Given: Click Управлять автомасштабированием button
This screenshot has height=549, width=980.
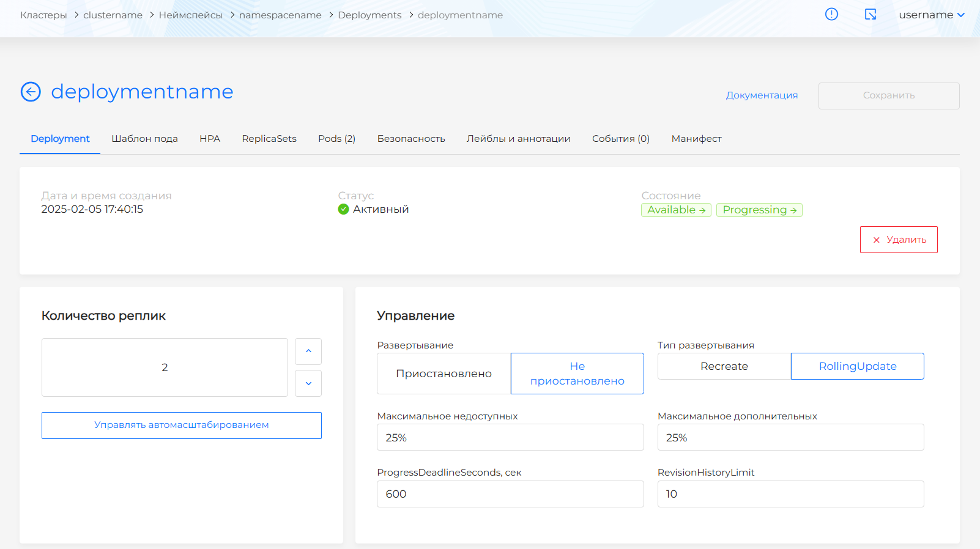Looking at the screenshot, I should 181,425.
